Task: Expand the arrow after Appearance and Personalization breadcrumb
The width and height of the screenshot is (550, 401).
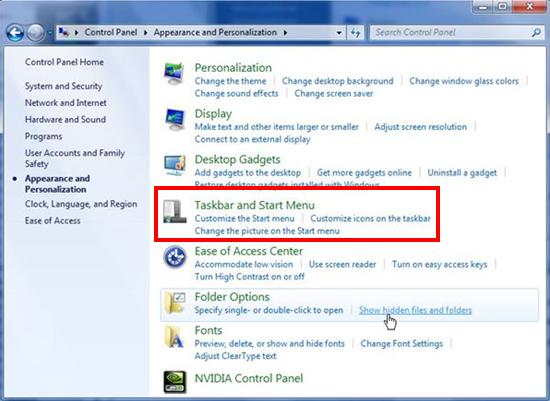Action: coord(285,33)
